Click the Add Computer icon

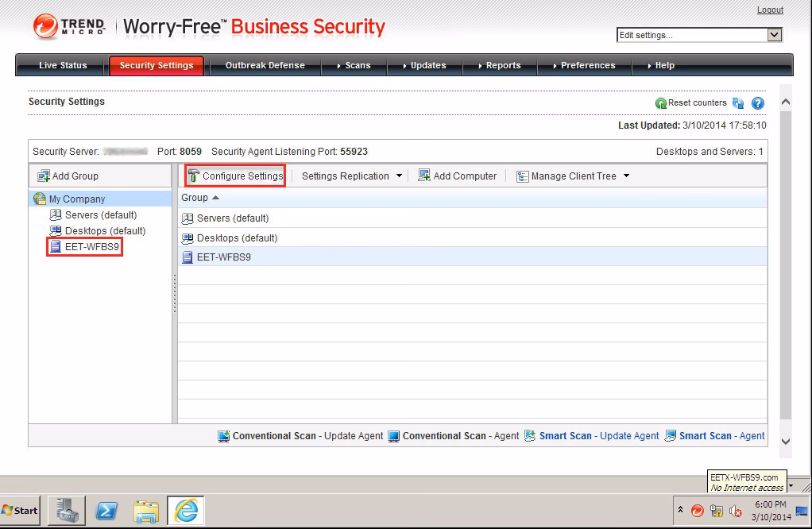pos(424,176)
